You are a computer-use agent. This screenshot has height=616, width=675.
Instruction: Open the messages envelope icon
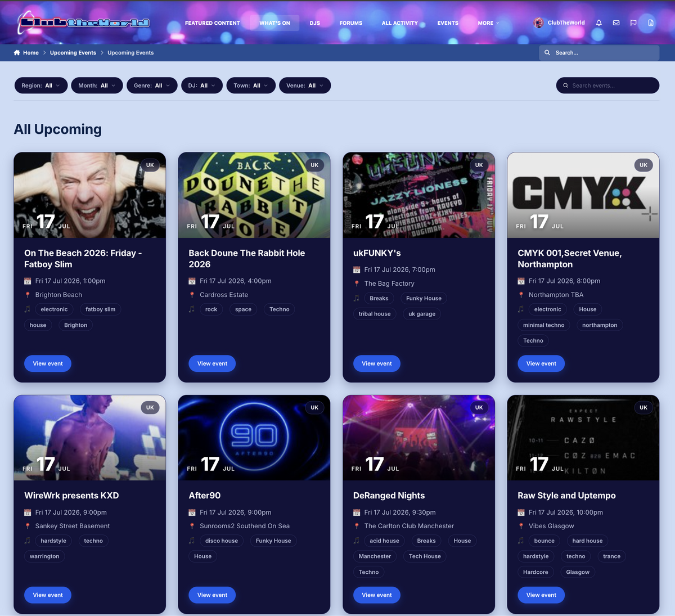click(x=616, y=23)
